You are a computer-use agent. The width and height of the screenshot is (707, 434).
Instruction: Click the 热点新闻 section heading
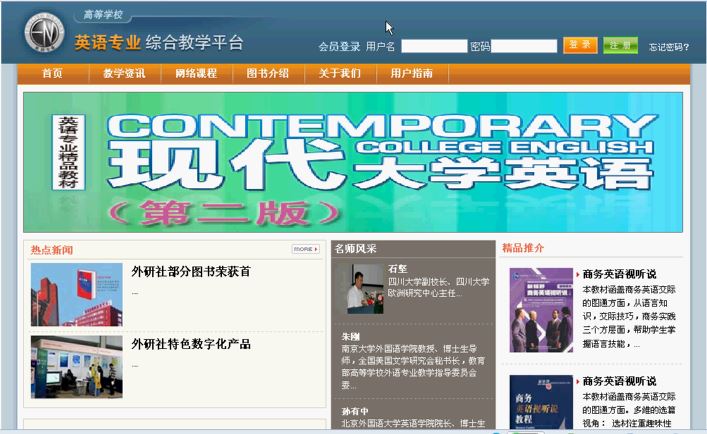tap(52, 250)
